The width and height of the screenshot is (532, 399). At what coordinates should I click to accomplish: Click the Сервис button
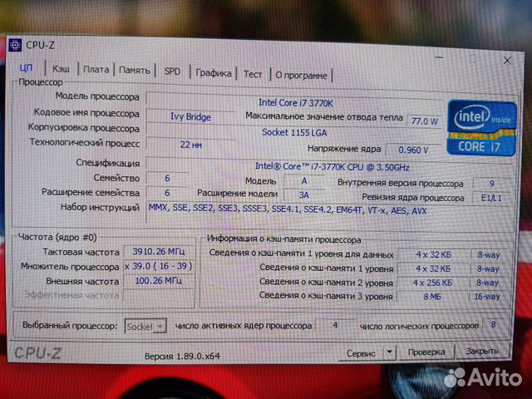tap(361, 353)
